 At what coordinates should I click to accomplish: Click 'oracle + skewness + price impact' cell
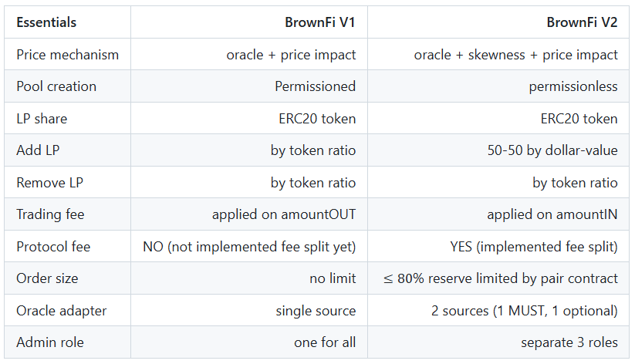click(515, 55)
